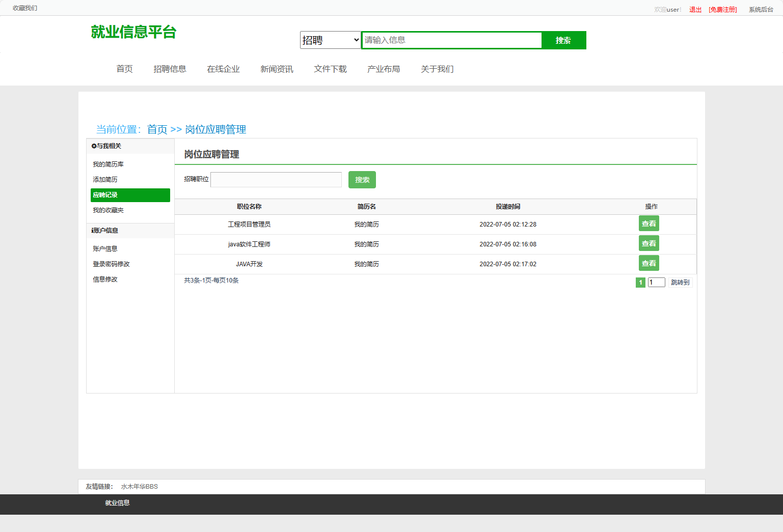The image size is (783, 532).
Task: Navigate to 在线企业 page
Action: coord(223,69)
